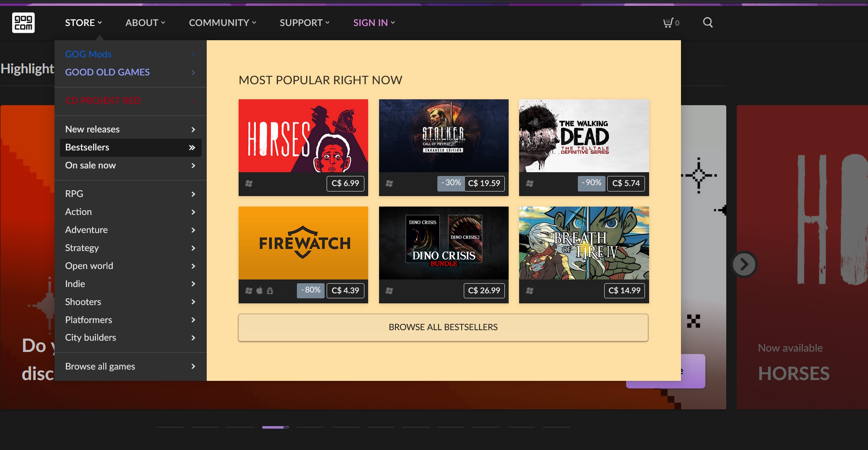Screen dimensions: 868x450
Task: Open the GOOD OLD GAMES link
Action: point(107,72)
